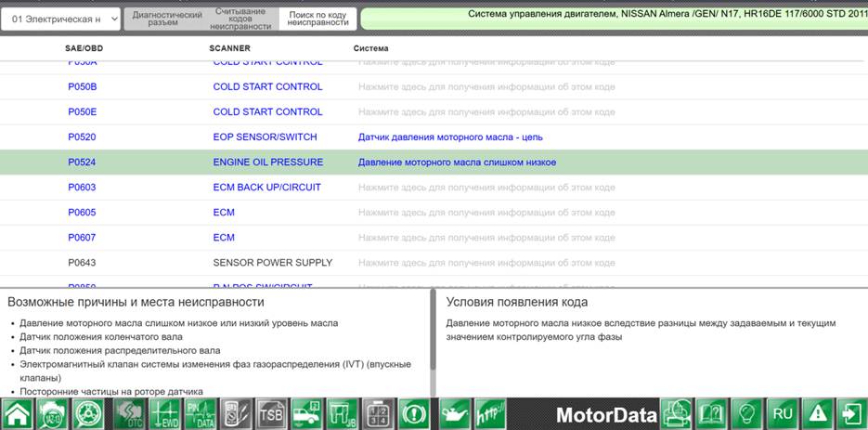
Task: Click 'Возможные причины и места неисправности' heading
Action: [136, 303]
